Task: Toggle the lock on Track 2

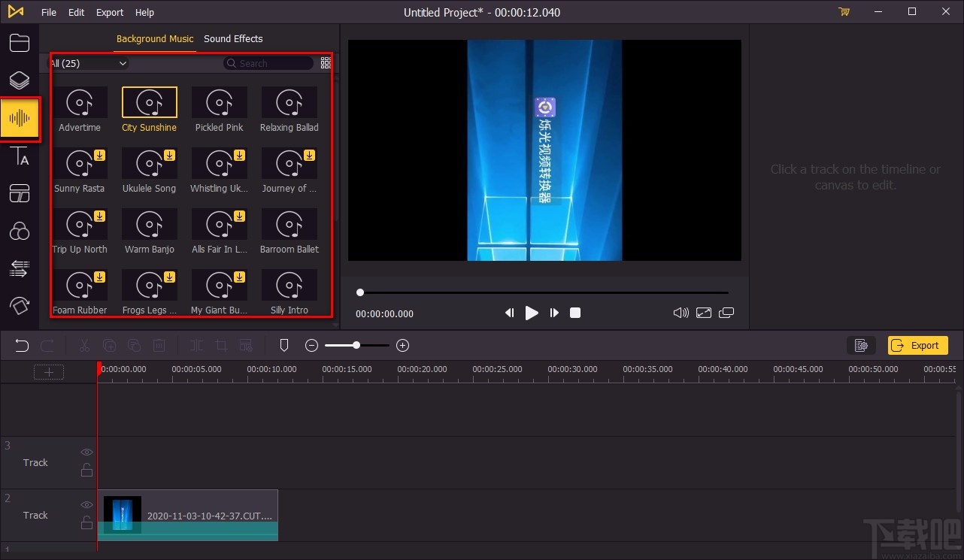Action: pyautogui.click(x=86, y=523)
